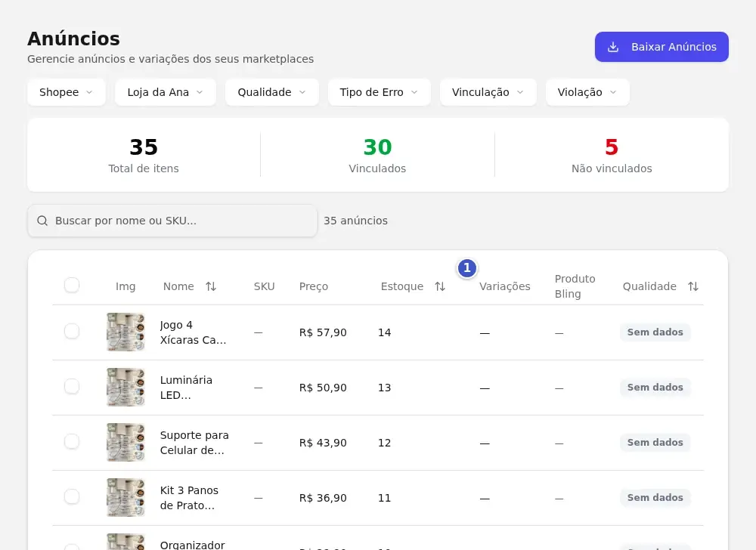Select the Kit 3 Panos de Prato name
The height and width of the screenshot is (550, 756).
[x=189, y=498]
